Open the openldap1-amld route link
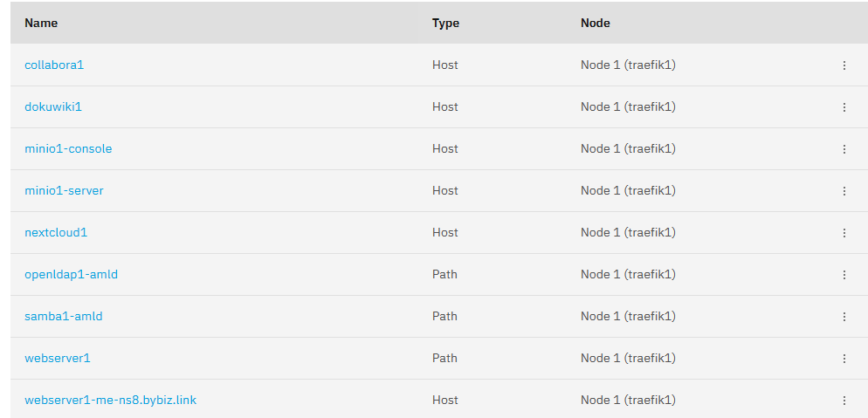 pos(71,274)
